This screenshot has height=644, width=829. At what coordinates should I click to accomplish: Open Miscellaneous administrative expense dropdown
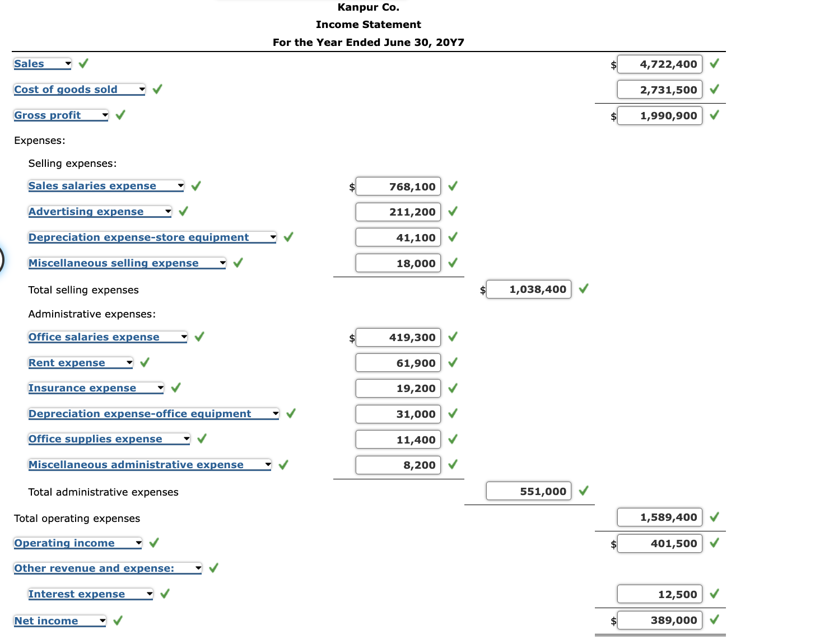[x=150, y=465]
